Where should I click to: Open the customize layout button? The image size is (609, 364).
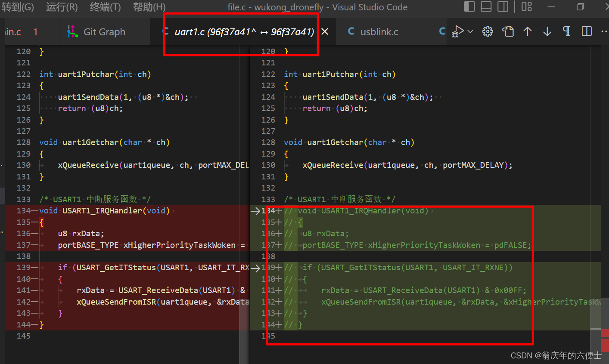[527, 6]
